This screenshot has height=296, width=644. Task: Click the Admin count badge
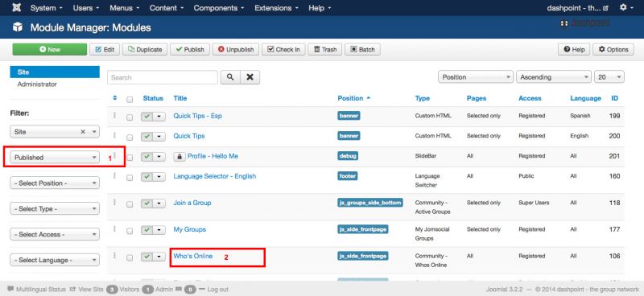148,290
